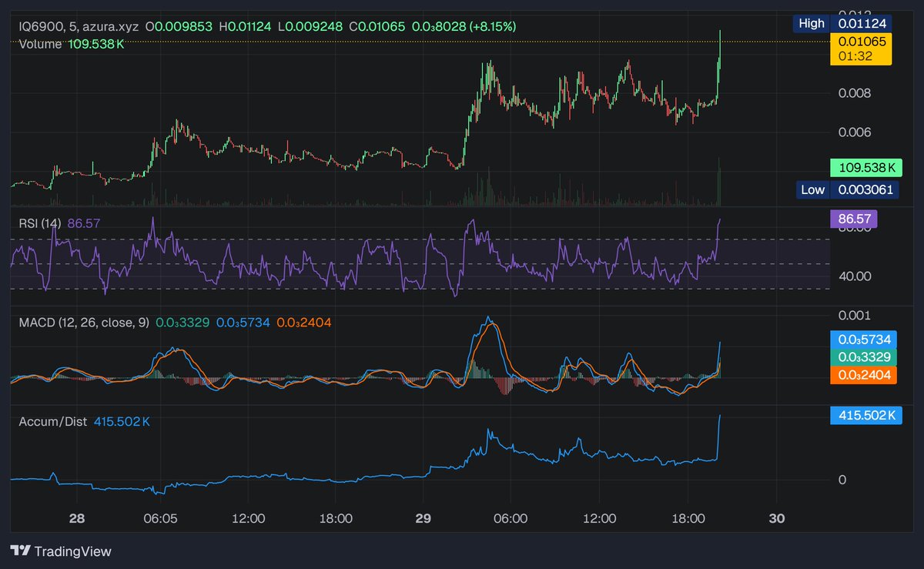This screenshot has height=569, width=924.
Task: Select the Volume 109.538K legend label
Action: click(x=72, y=44)
